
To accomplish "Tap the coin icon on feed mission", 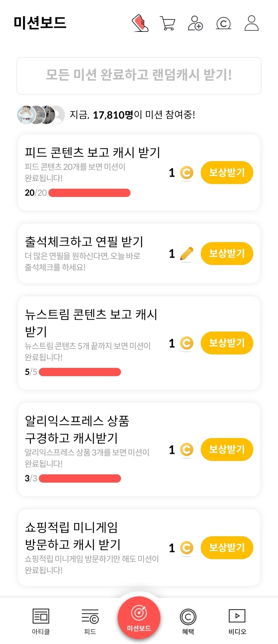I will click(187, 173).
